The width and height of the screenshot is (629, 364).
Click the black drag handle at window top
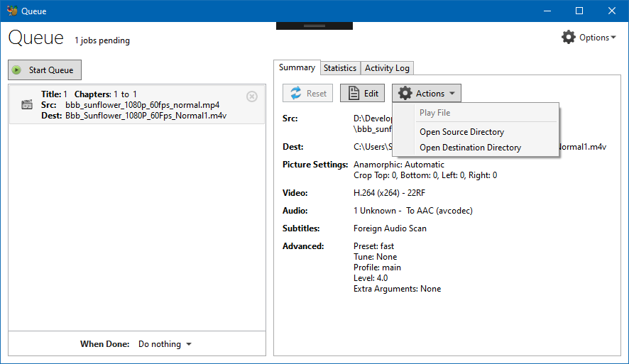point(314,26)
